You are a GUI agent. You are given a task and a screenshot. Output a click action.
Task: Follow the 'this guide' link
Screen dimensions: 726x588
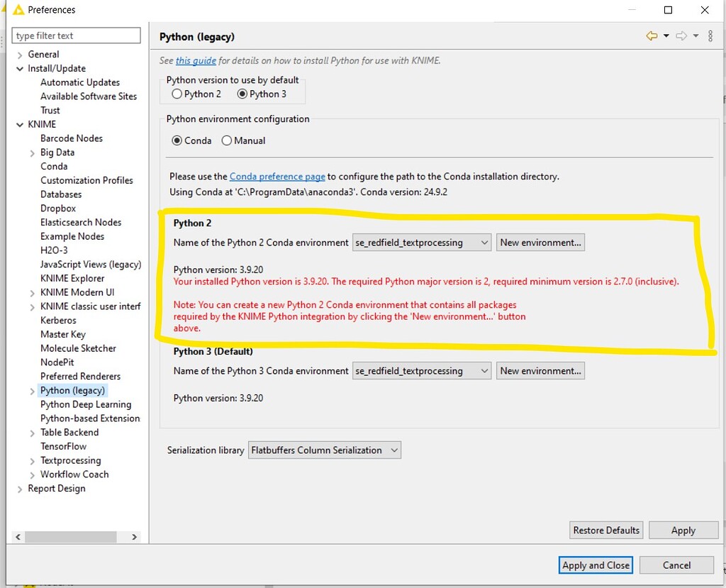point(196,61)
